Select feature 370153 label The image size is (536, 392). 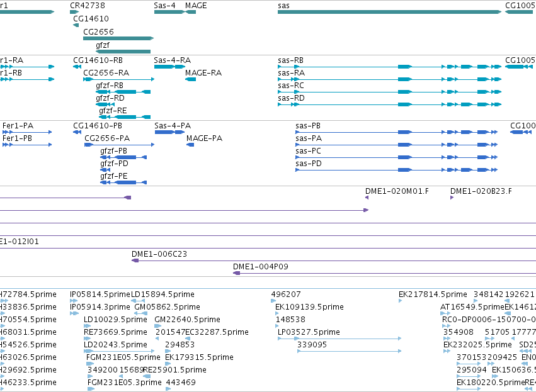click(x=472, y=357)
